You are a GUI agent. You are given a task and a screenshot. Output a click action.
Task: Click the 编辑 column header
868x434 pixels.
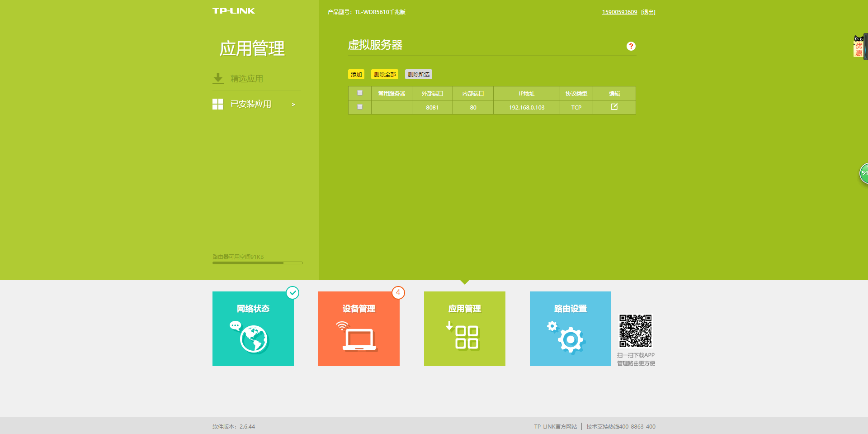pos(614,93)
